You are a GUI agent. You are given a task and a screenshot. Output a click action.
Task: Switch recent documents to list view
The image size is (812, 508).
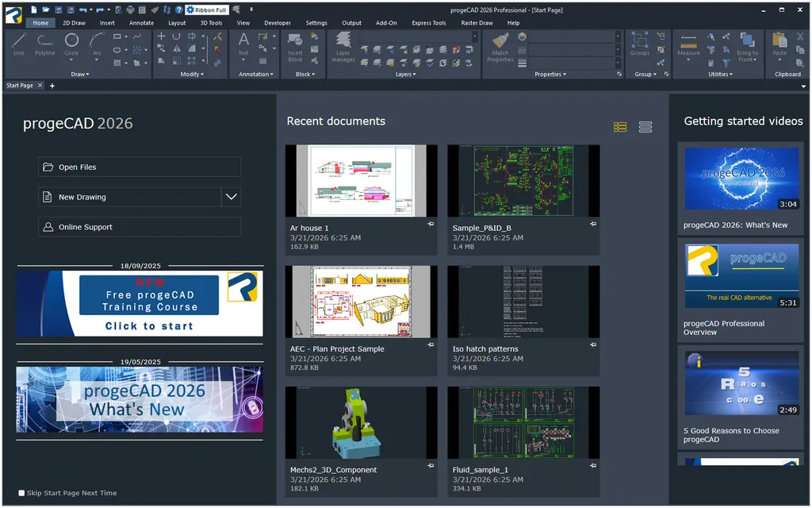pyautogui.click(x=645, y=127)
